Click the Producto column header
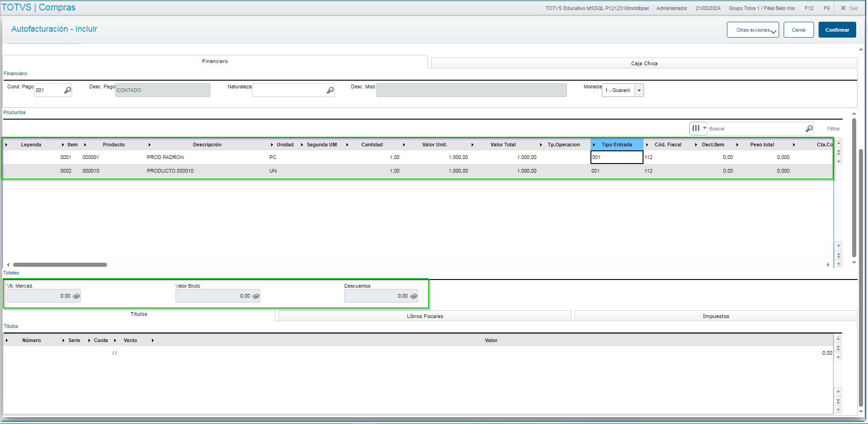 point(114,145)
